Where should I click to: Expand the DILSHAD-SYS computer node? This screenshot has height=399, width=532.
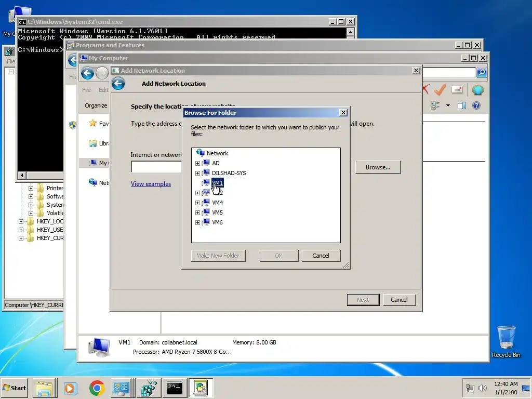click(x=197, y=173)
